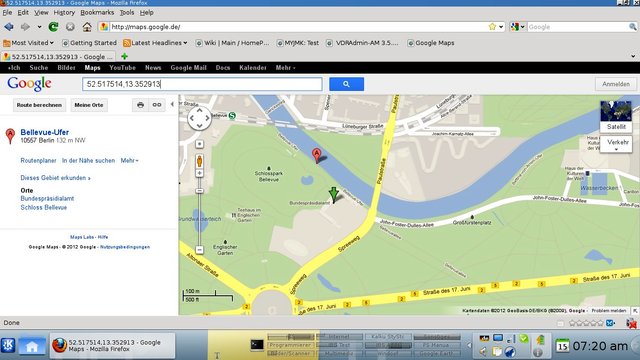Viewport: 640px width, 360px height.
Task: Click Google Mail in the top bar
Action: pos(188,68)
